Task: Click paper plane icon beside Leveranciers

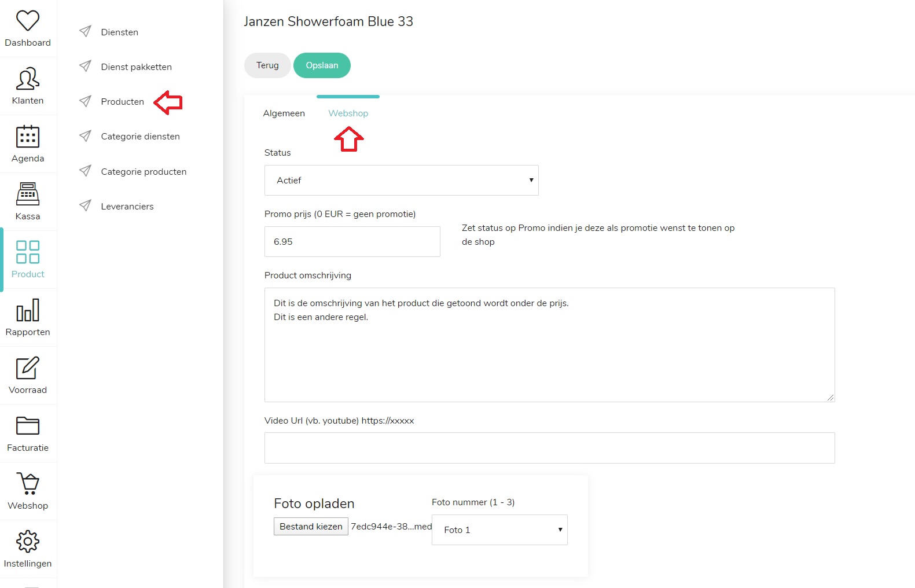Action: 85,205
